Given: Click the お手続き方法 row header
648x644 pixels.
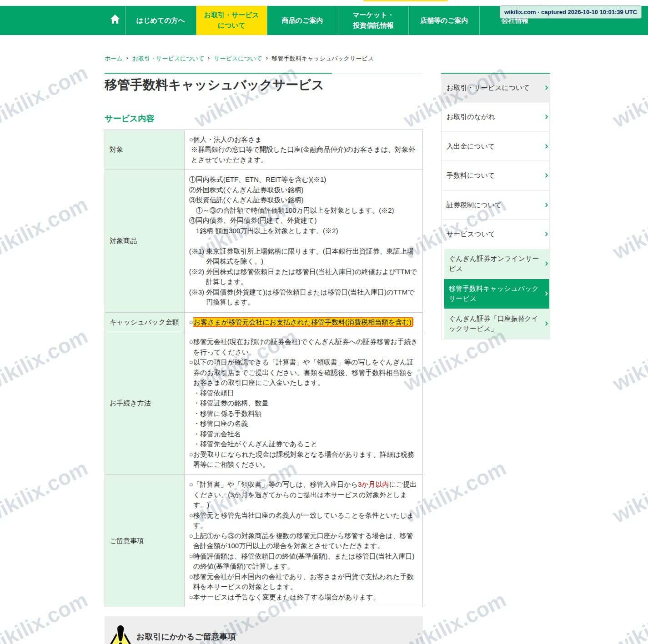Looking at the screenshot, I should pyautogui.click(x=145, y=403).
